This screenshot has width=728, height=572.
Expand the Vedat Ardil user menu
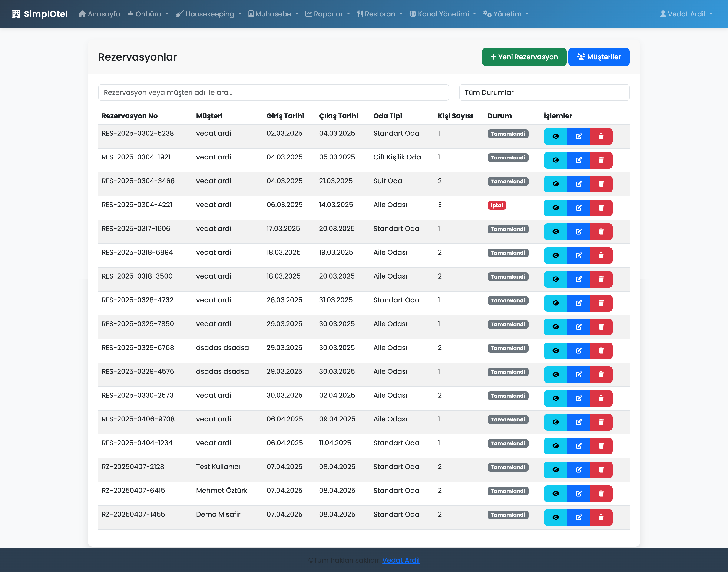(686, 14)
